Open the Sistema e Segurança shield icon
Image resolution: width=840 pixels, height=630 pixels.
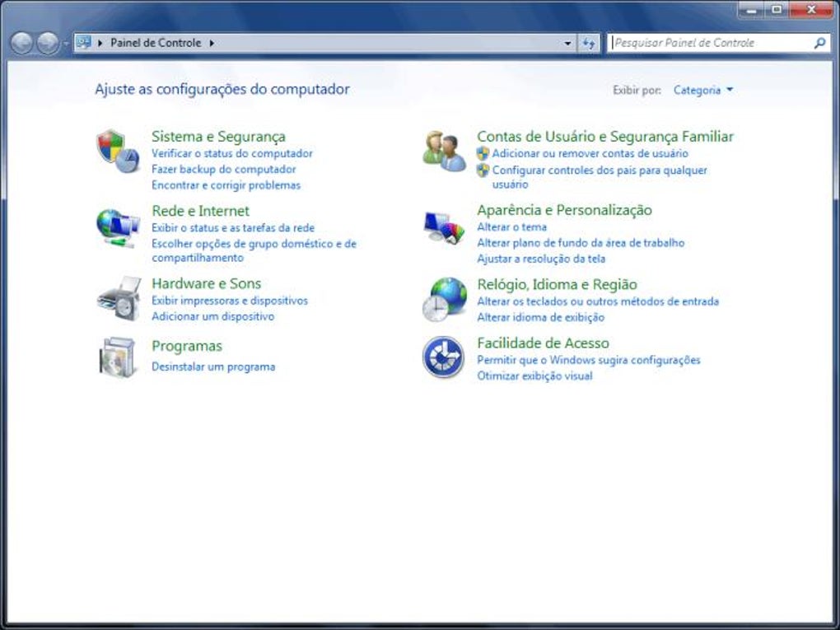point(118,151)
